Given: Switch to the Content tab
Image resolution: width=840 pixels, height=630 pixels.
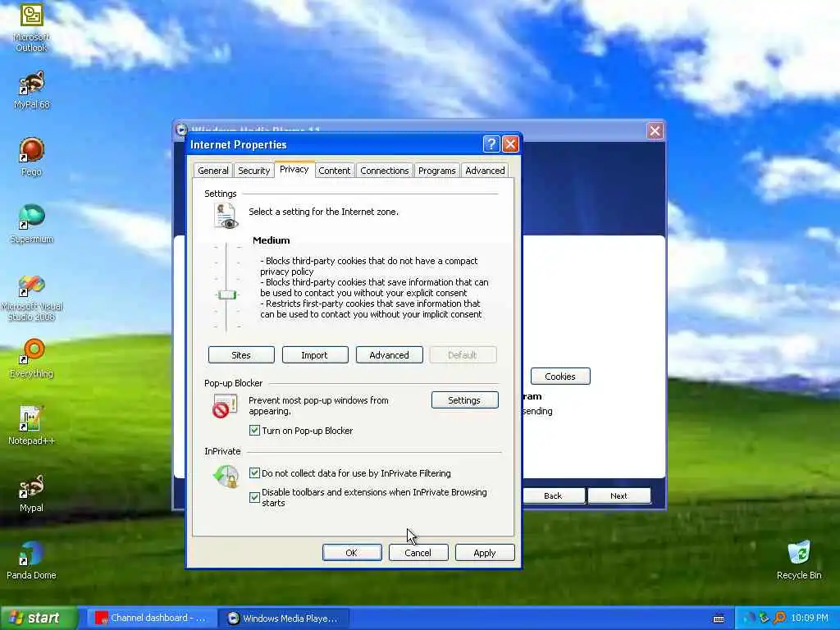Looking at the screenshot, I should click(x=335, y=171).
